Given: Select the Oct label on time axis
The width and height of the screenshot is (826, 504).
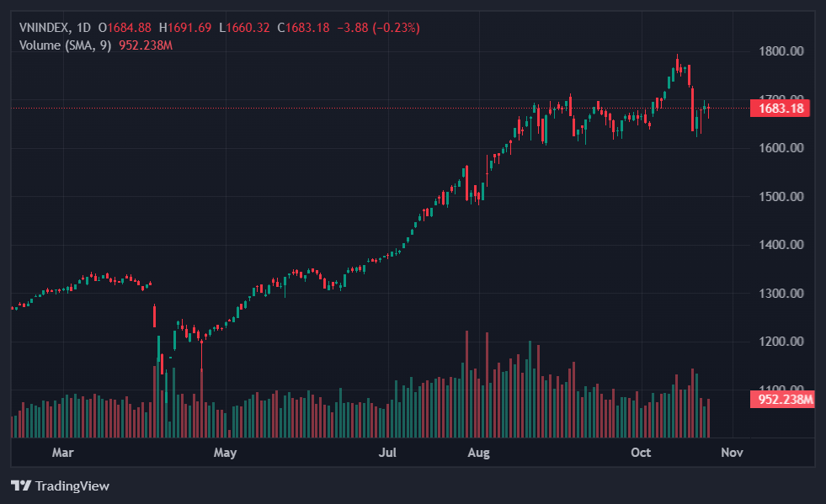Looking at the screenshot, I should tap(641, 453).
